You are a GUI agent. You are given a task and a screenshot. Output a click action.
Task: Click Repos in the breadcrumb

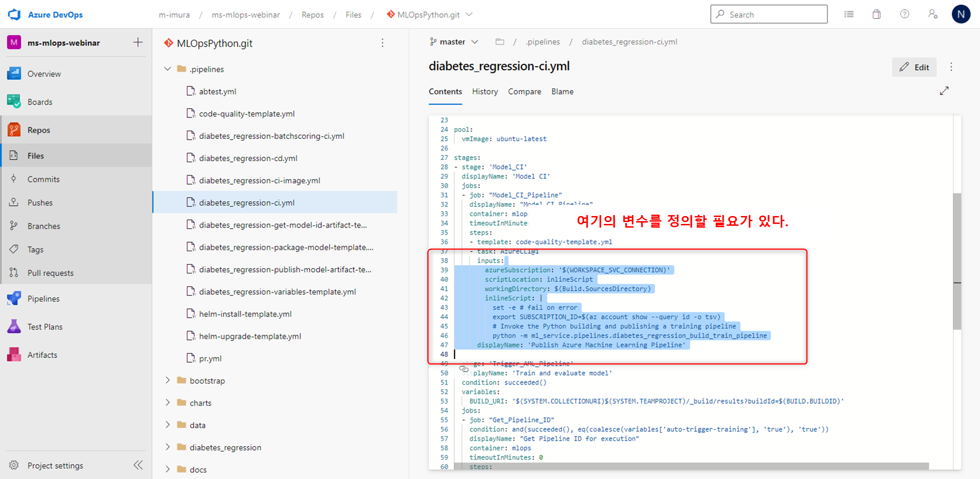coord(312,15)
